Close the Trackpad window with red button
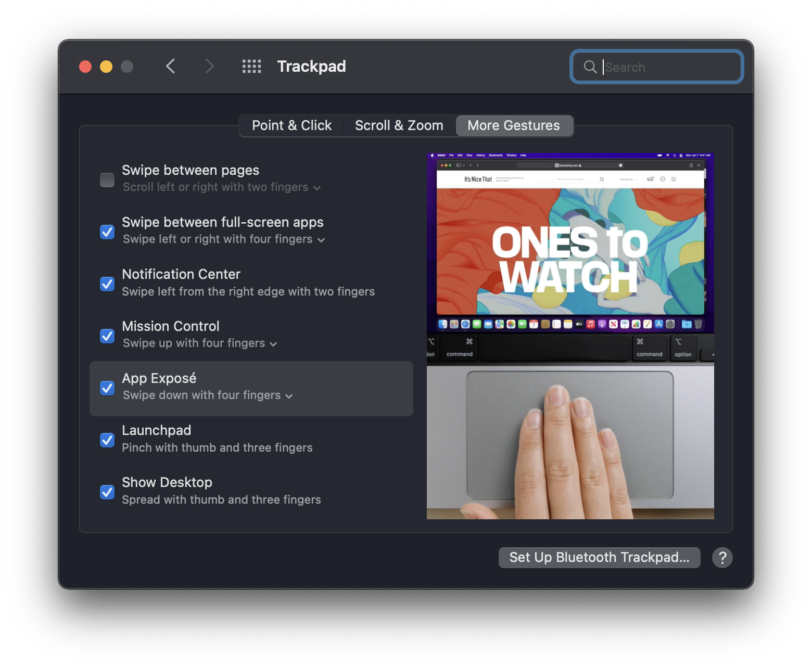812x666 pixels. (85, 67)
